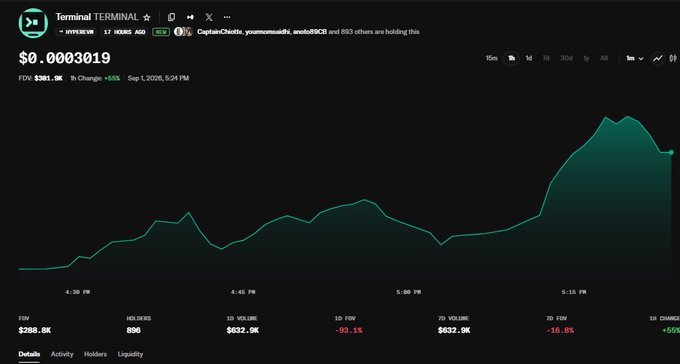Viewport: 680px width, 364px height.
Task: Click the 1D VOLUME $632.9K value
Action: point(243,330)
